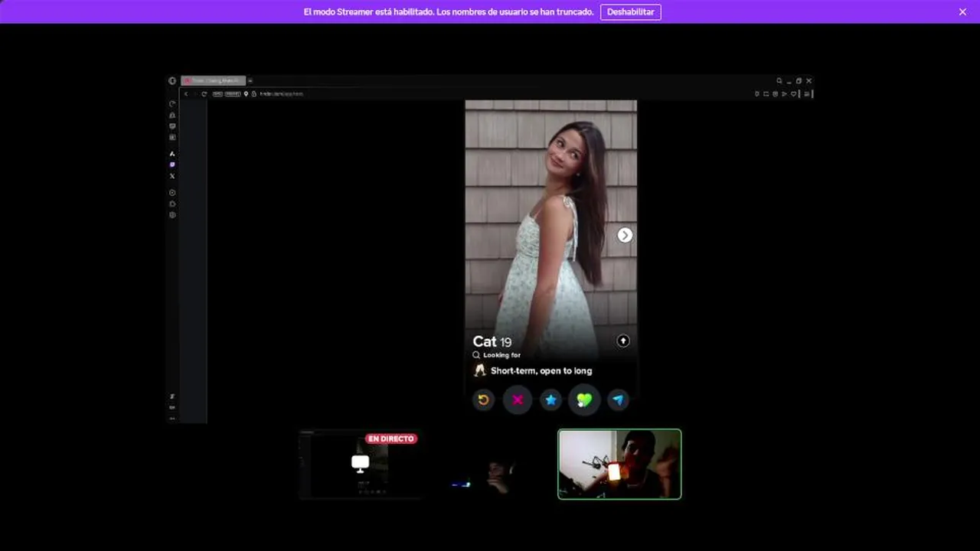Open the Aria AI sidebar icon
The height and width of the screenshot is (551, 980).
point(172,154)
